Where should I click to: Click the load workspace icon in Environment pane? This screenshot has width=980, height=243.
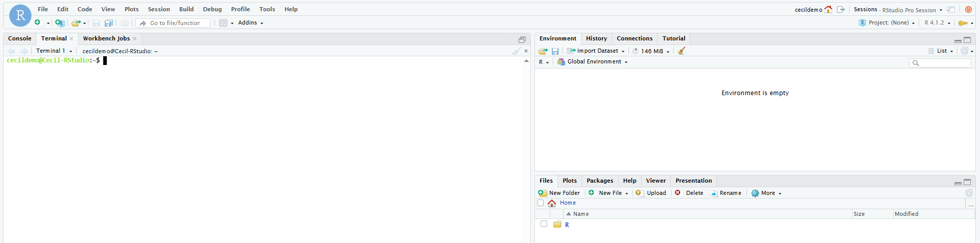(x=543, y=51)
